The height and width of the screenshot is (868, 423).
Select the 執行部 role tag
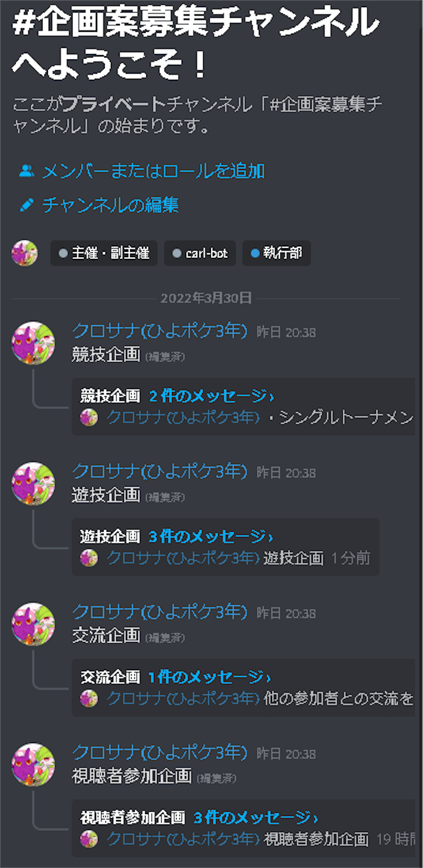(x=276, y=253)
